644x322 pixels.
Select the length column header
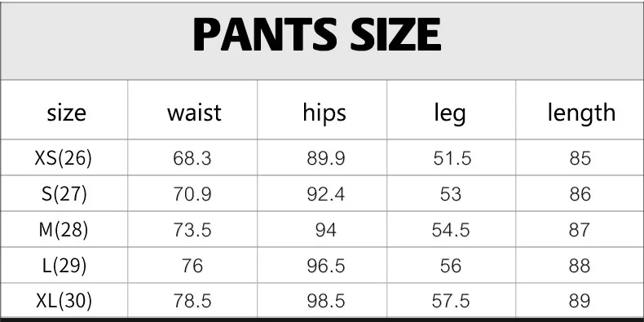(581, 113)
